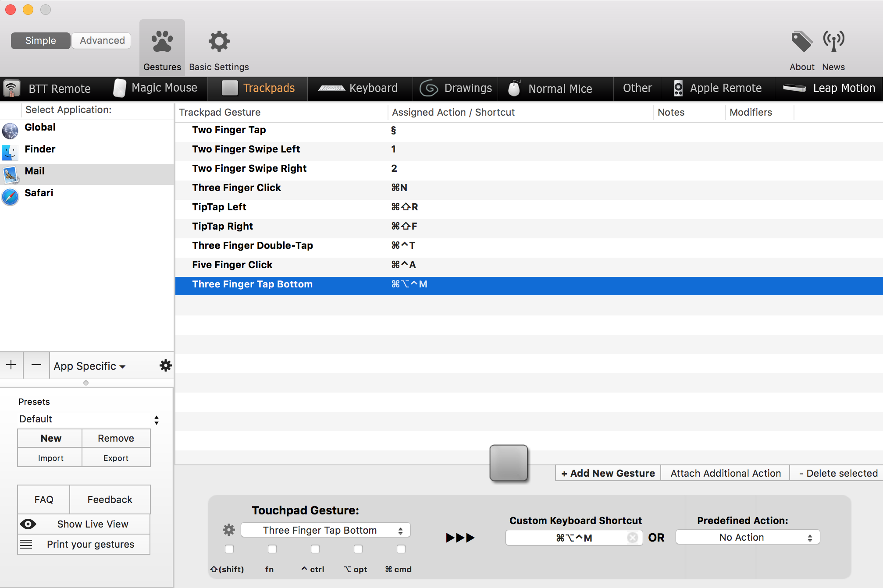Image resolution: width=883 pixels, height=588 pixels.
Task: Switch to Advanced mode
Action: (102, 41)
